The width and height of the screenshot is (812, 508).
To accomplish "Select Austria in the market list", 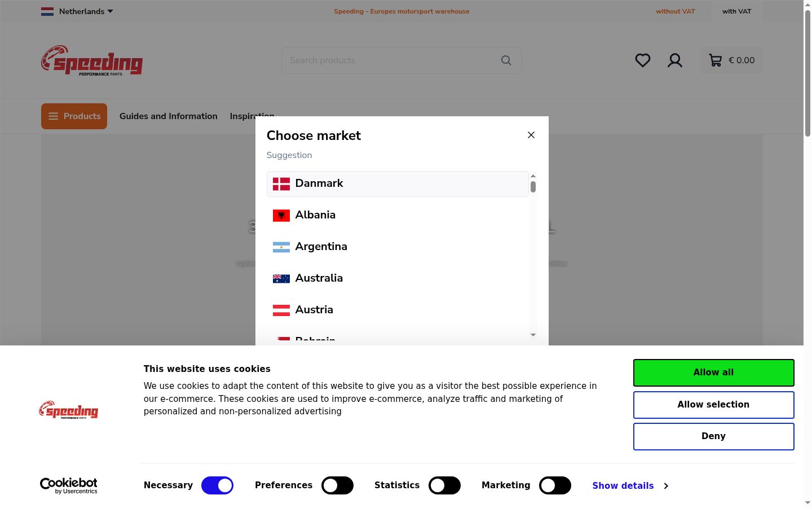I will tap(398, 310).
